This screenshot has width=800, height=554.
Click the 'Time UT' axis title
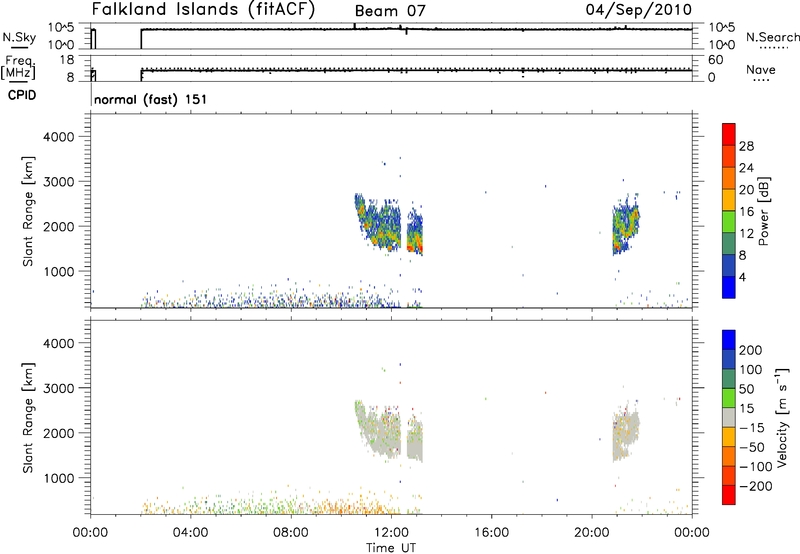391,548
